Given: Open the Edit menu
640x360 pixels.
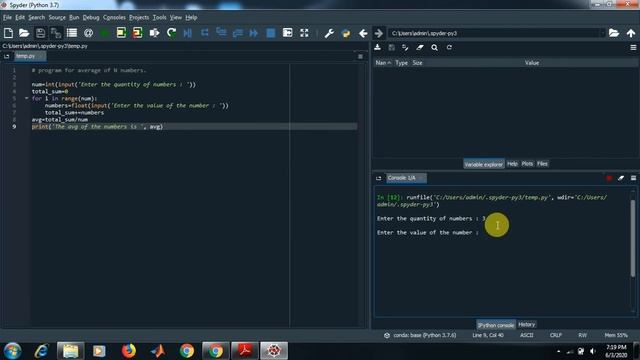Looking at the screenshot, I should click(20, 18).
